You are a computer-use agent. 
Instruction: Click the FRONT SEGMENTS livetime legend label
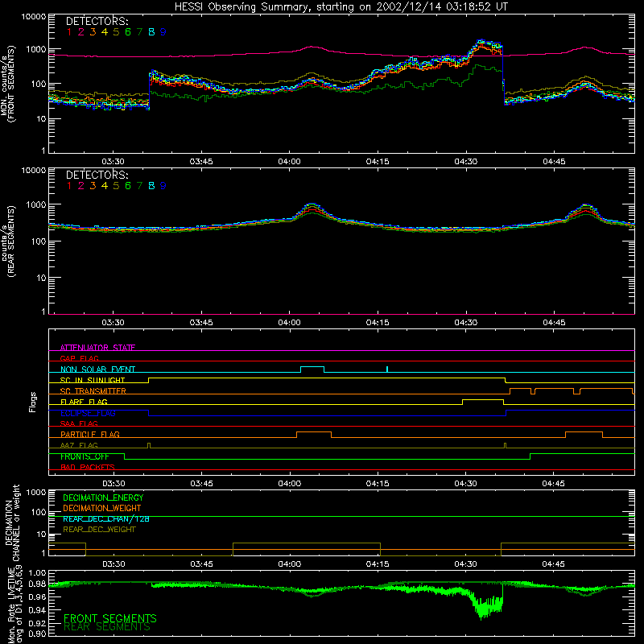point(110,618)
